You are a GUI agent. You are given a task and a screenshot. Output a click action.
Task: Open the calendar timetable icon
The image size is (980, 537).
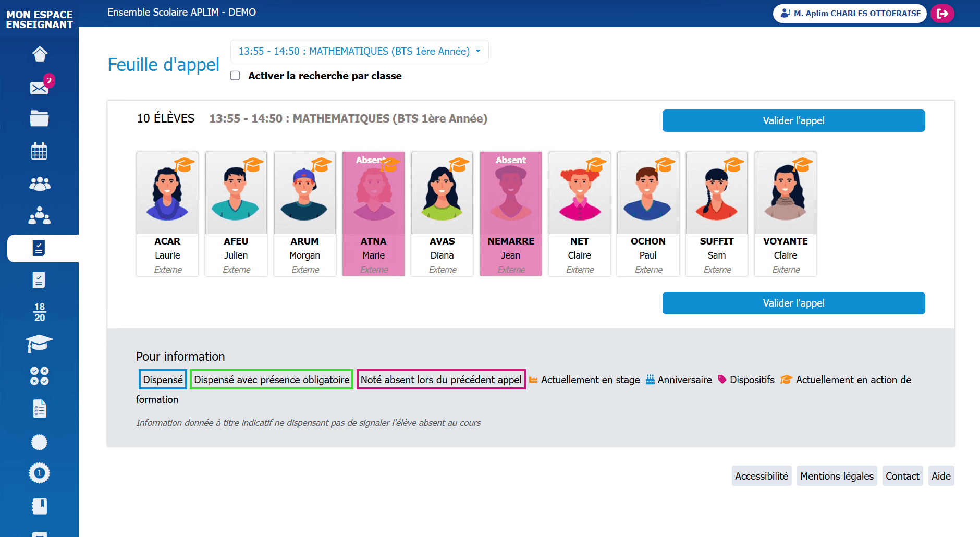40,151
